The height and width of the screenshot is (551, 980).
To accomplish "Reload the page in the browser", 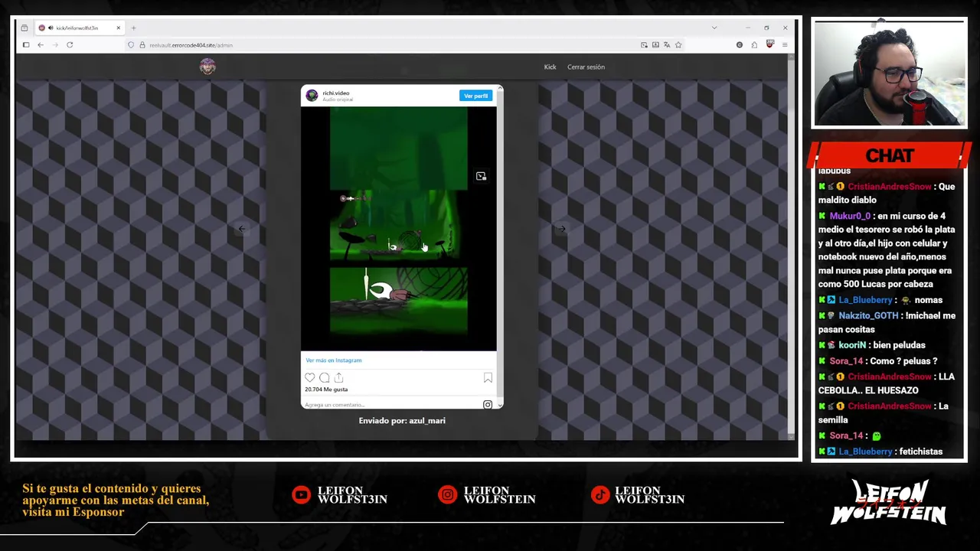I will 70,45.
